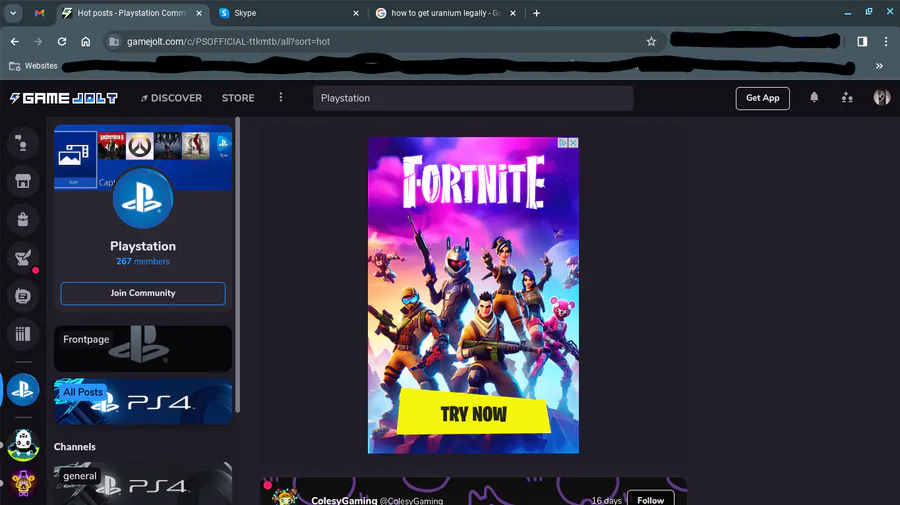The image size is (900, 505).
Task: Open the Store page
Action: pyautogui.click(x=238, y=98)
